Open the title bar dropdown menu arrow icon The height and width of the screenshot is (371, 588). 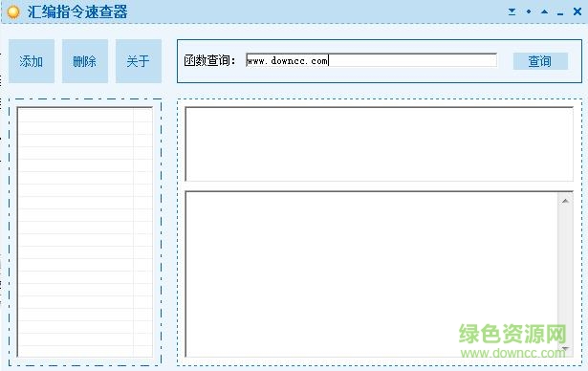coord(512,12)
